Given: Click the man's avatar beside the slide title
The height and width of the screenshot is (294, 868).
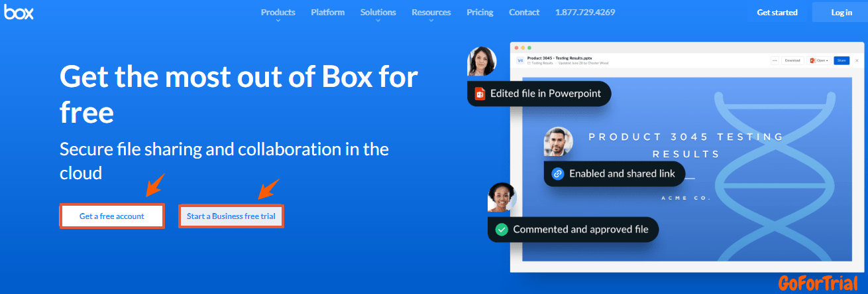Looking at the screenshot, I should tap(558, 142).
